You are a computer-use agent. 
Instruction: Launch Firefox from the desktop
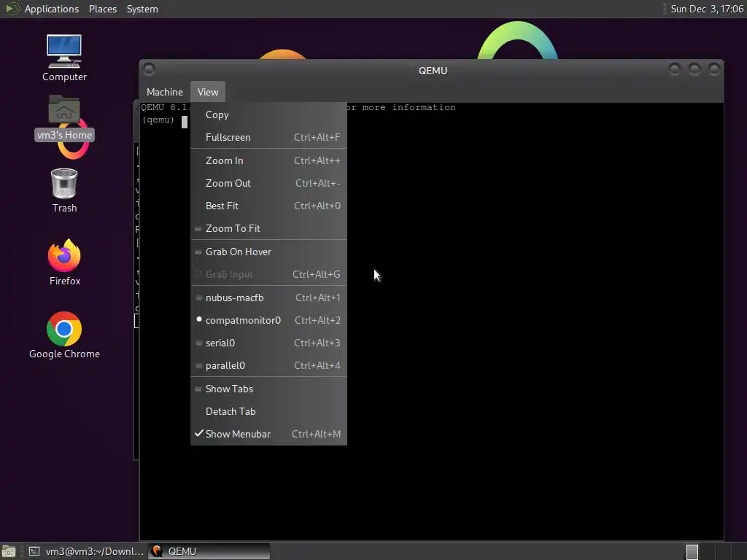click(64, 262)
